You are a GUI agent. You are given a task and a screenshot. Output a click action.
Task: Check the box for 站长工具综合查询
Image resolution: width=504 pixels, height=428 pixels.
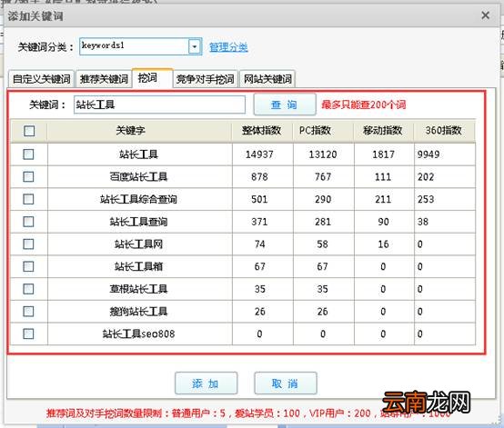(x=28, y=199)
